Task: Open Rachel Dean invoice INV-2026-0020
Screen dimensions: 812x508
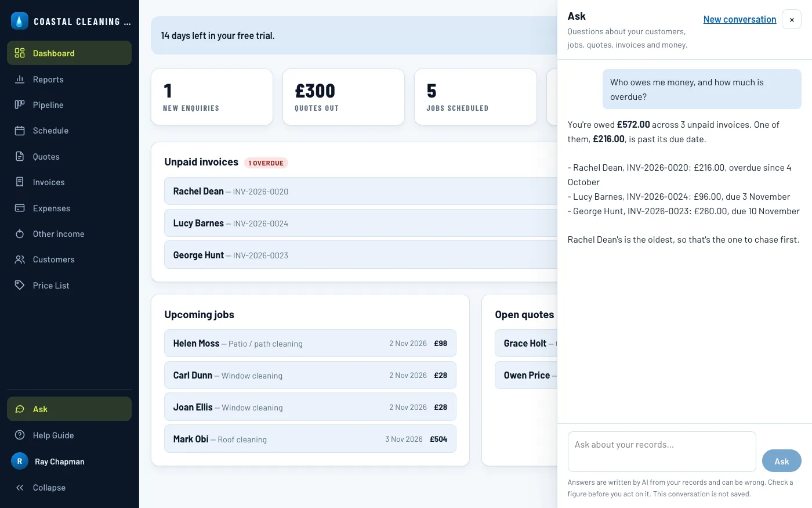Action: pyautogui.click(x=361, y=191)
